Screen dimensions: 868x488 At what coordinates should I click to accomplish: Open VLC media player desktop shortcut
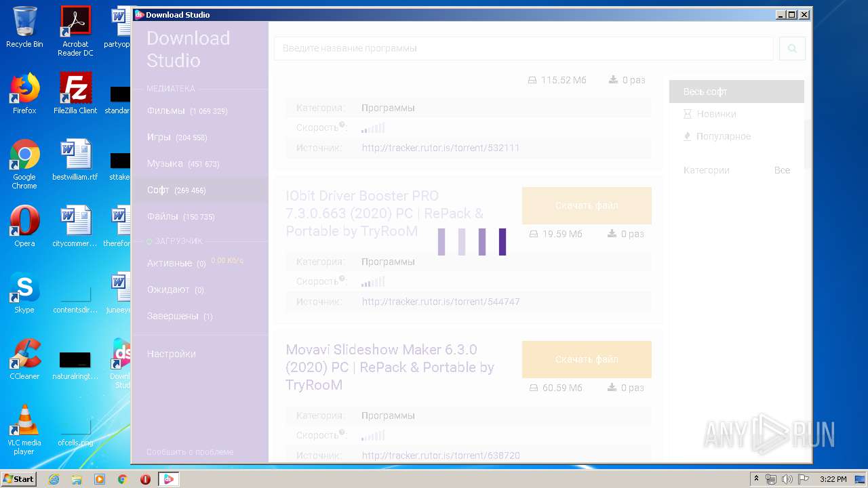tap(24, 430)
